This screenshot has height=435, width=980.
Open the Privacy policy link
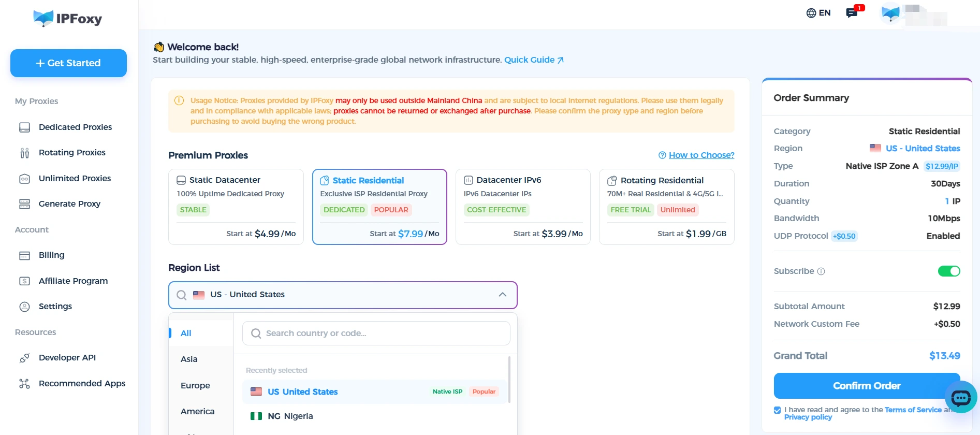(808, 417)
